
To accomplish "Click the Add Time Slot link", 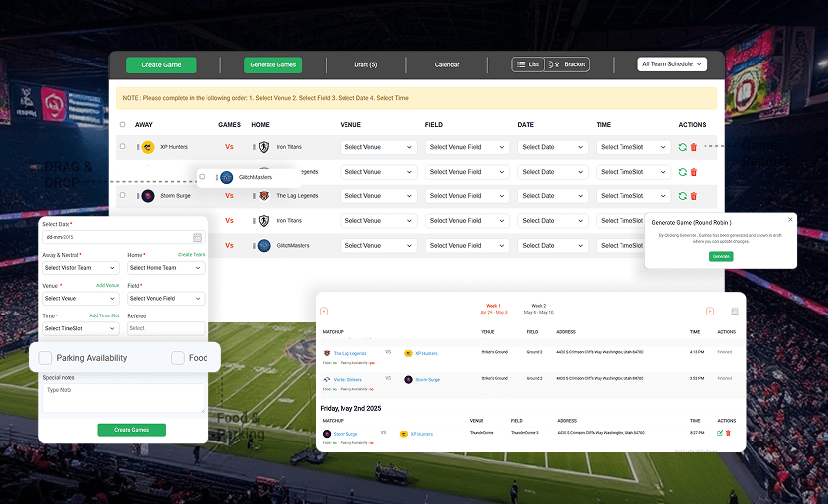I will (104, 315).
